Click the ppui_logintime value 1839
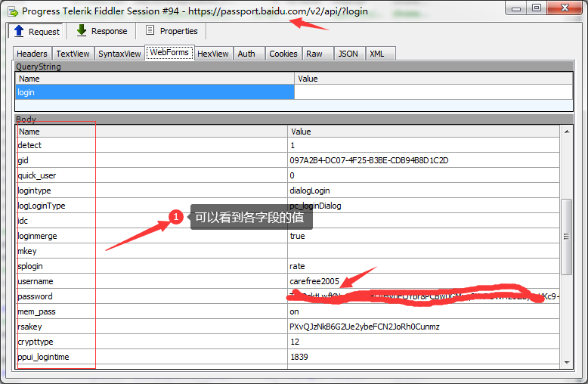 click(299, 357)
